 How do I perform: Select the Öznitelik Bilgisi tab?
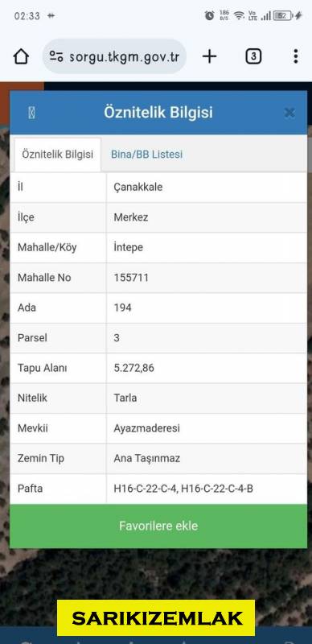[57, 155]
